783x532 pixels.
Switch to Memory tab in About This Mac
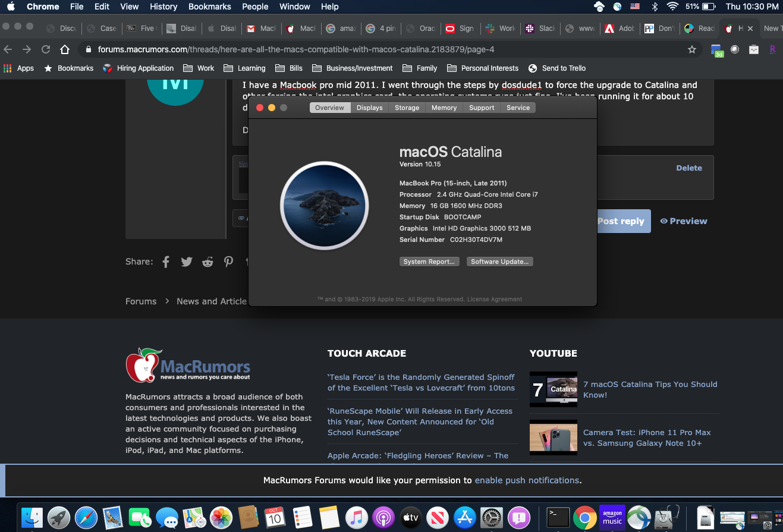coord(444,108)
